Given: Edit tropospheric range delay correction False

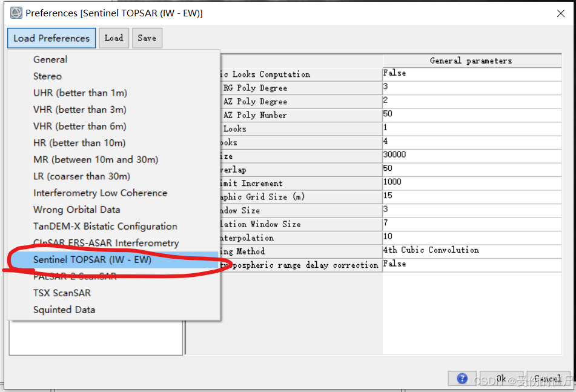Looking at the screenshot, I should click(x=472, y=265).
